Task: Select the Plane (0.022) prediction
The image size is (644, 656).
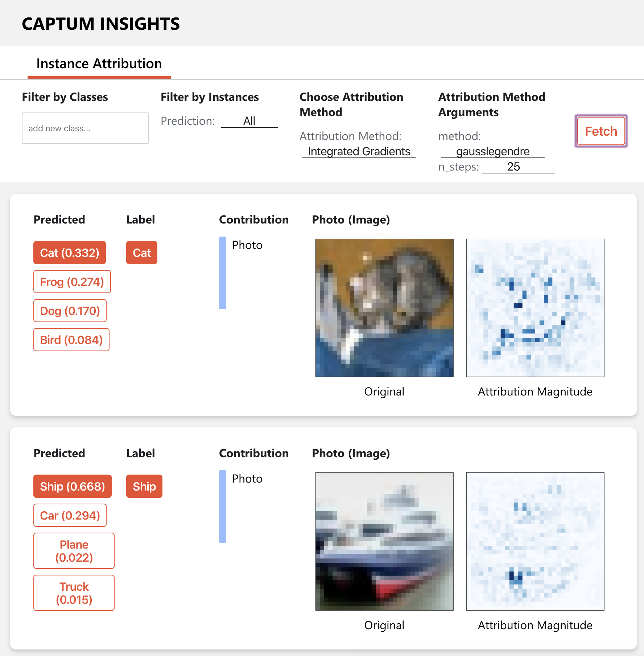Action: pyautogui.click(x=74, y=551)
